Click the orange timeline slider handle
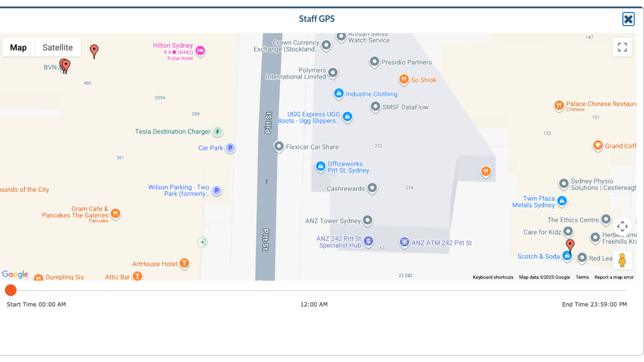 coord(11,290)
